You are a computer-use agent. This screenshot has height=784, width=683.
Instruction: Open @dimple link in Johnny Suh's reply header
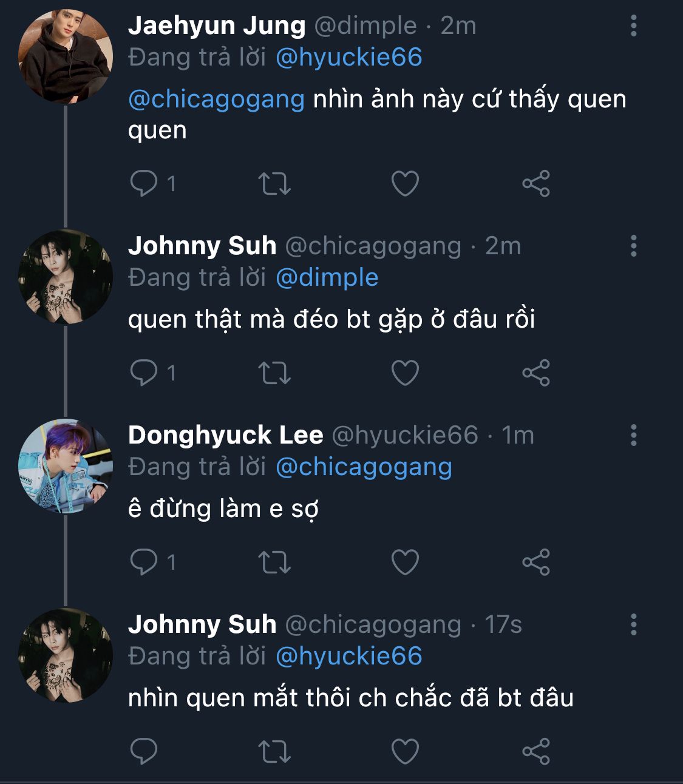pyautogui.click(x=327, y=277)
